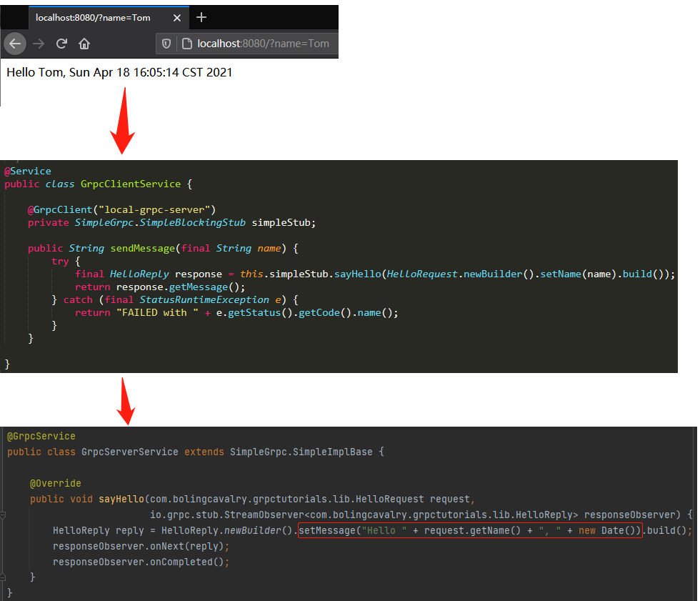Close the localhost:8080 tab
The height and width of the screenshot is (601, 700).
(176, 17)
